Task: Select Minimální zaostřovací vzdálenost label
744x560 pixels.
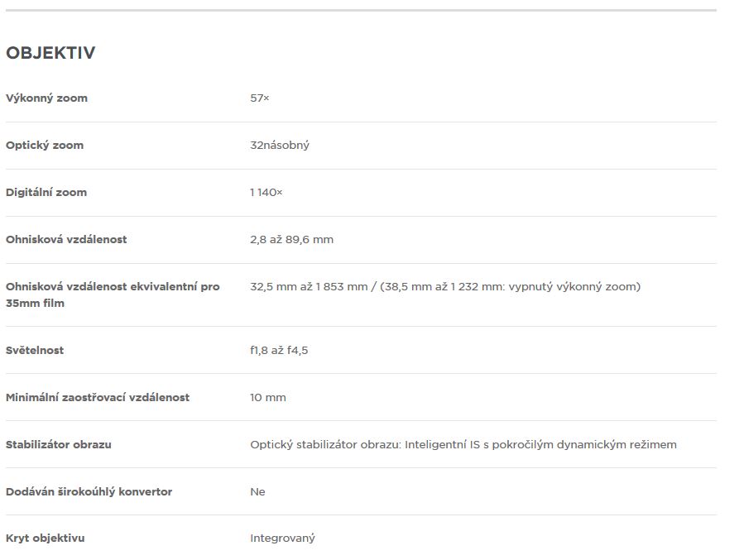Action: point(98,397)
